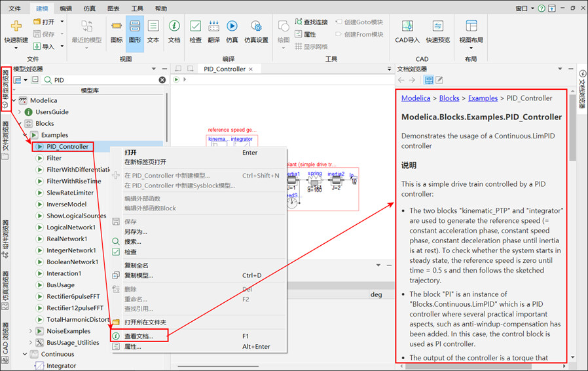This screenshot has height=371, width=588.
Task: Choose 查看文档 from the context menu
Action: point(139,336)
